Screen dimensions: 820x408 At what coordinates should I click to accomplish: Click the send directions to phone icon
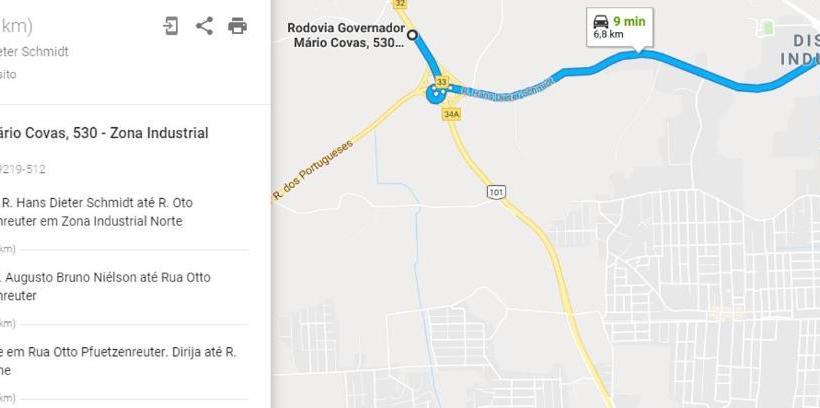[170, 26]
